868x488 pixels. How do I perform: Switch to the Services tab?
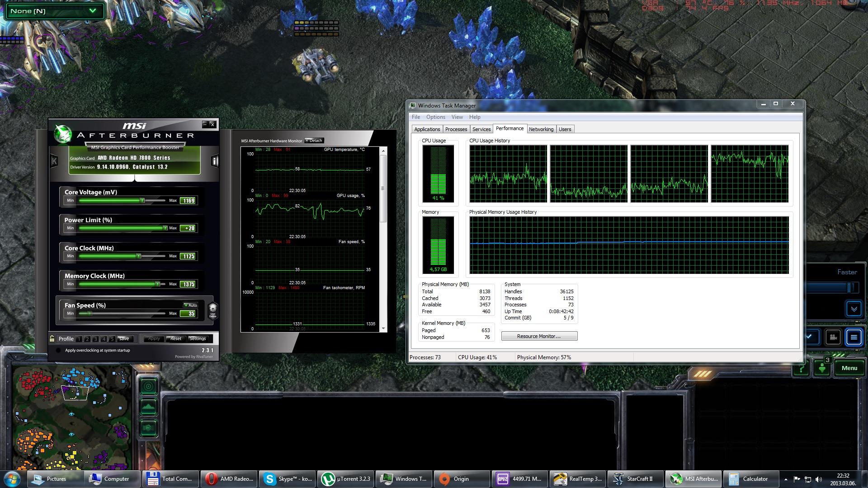tap(481, 129)
